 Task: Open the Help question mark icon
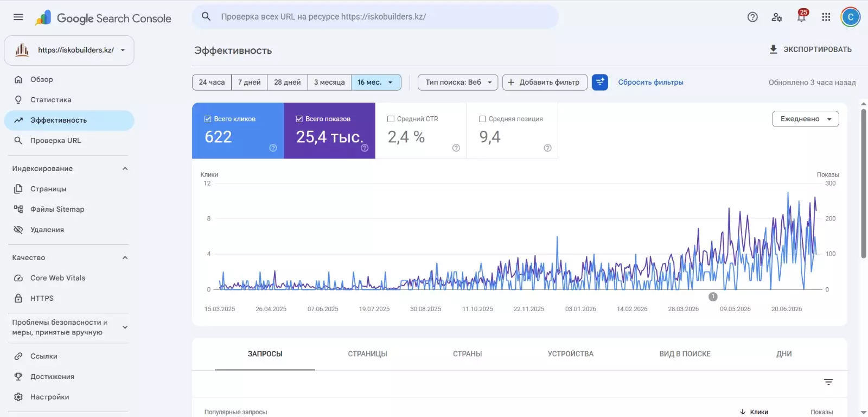752,17
